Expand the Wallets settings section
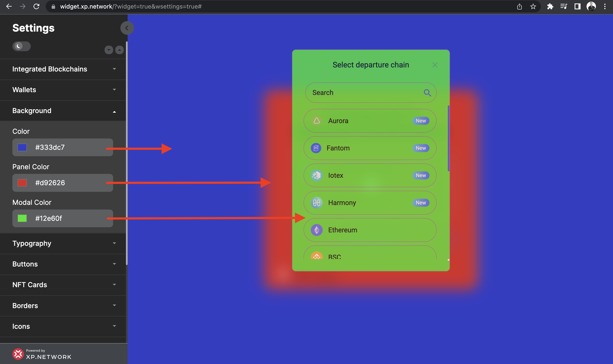This screenshot has height=364, width=613. (63, 90)
